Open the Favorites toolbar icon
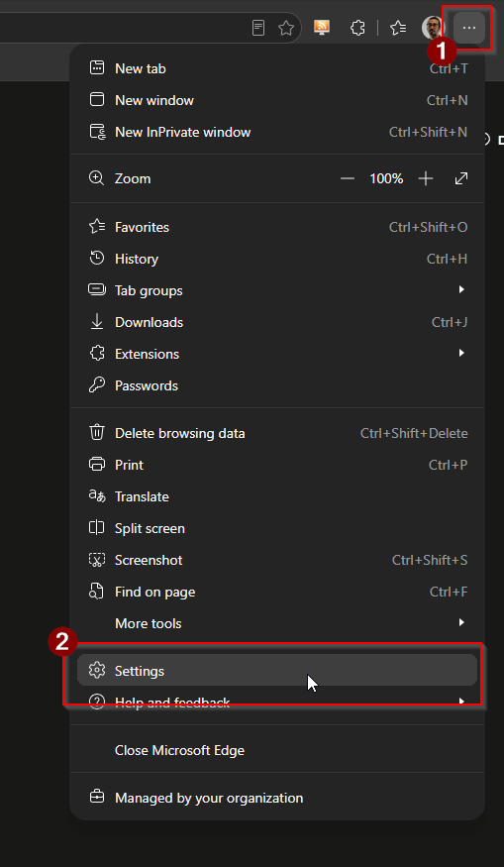Screen dimensions: 504x867 pyautogui.click(x=398, y=28)
